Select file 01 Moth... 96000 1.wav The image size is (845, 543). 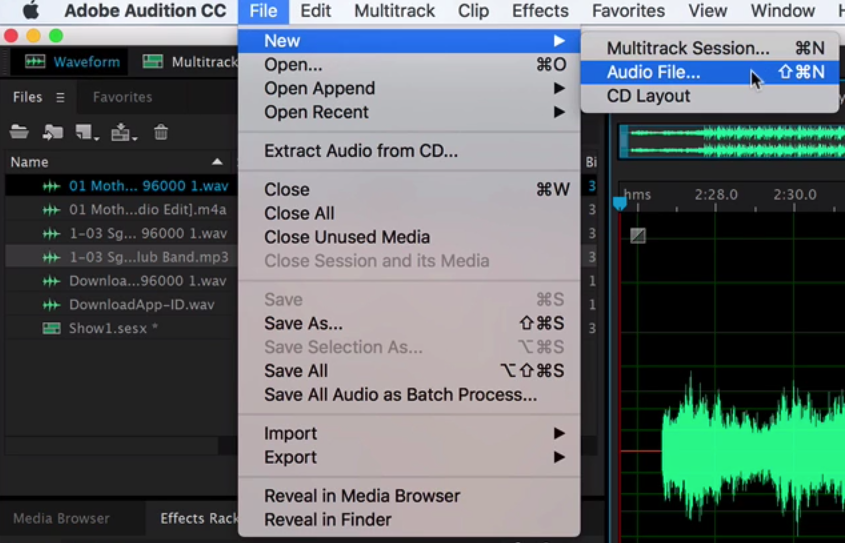click(121, 186)
